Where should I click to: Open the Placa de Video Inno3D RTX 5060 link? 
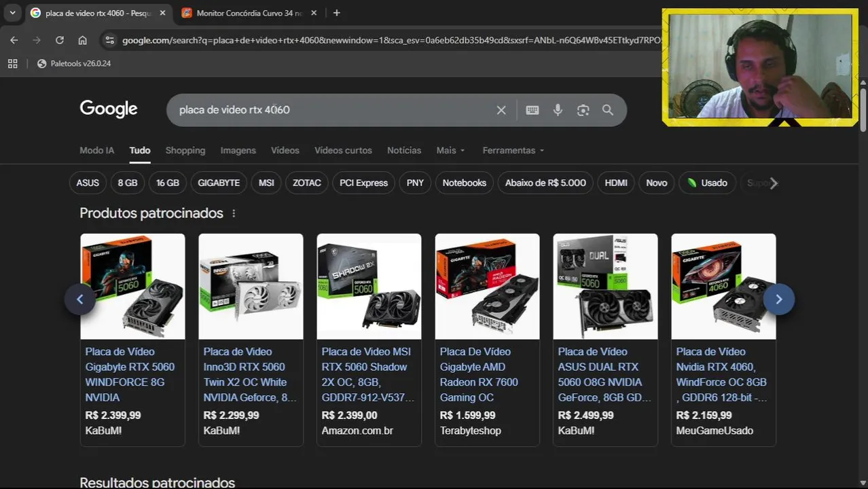pos(250,374)
